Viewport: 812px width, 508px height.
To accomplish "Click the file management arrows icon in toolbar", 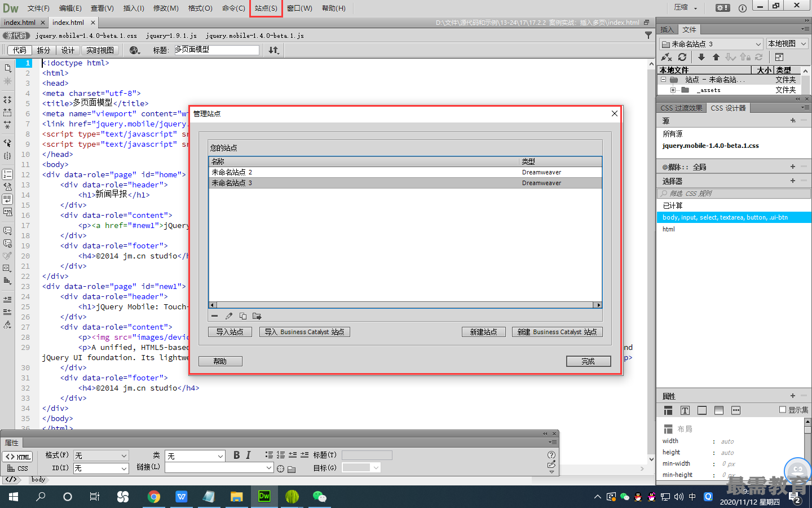I will point(274,50).
